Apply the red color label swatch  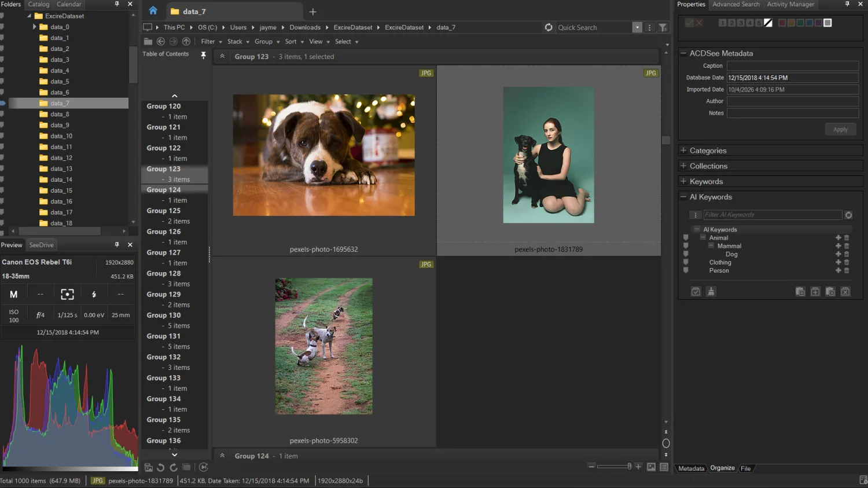pyautogui.click(x=782, y=23)
